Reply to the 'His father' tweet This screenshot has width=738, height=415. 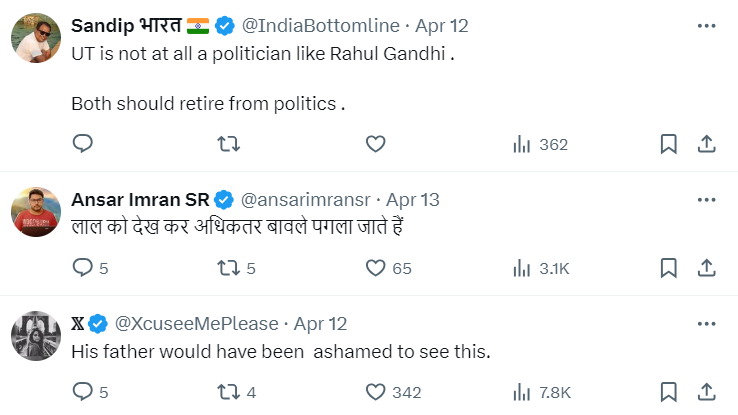[x=83, y=392]
